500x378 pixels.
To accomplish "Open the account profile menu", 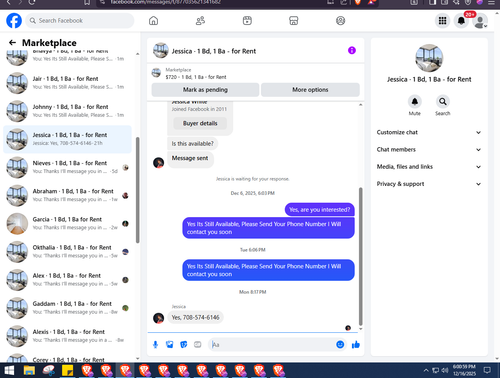I will pos(480,21).
